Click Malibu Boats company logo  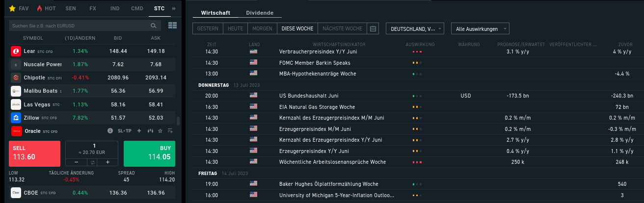(16, 91)
